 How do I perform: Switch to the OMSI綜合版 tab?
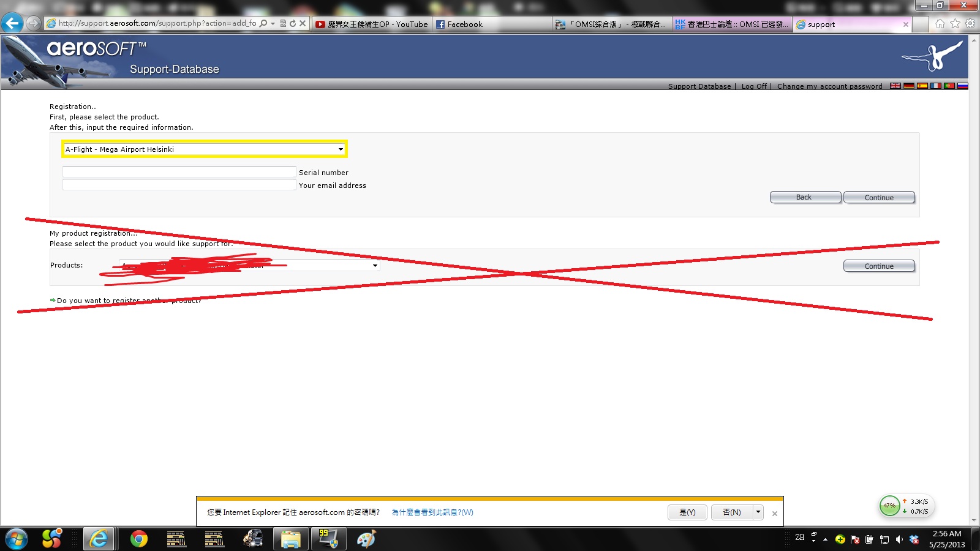611,24
